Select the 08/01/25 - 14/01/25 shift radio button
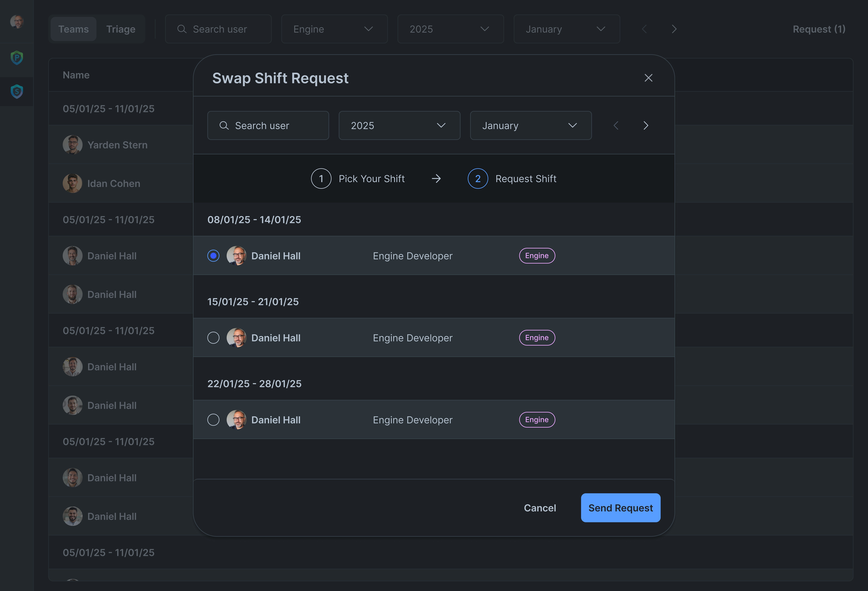Screen dimensions: 868x591 (213, 256)
